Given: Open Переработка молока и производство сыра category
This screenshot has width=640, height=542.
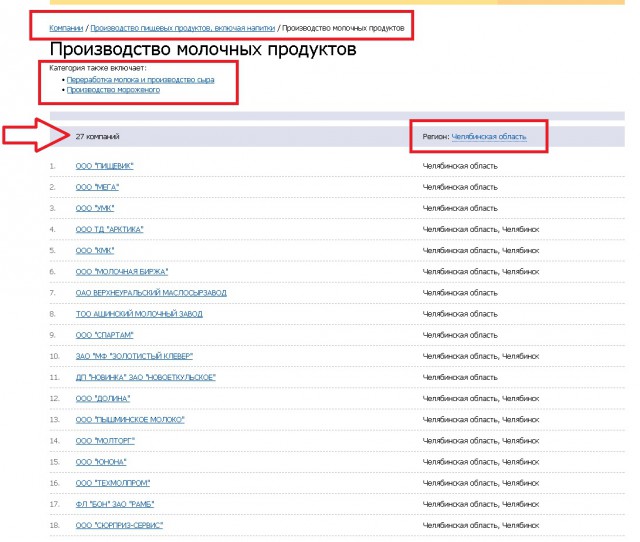Looking at the screenshot, I should (x=140, y=80).
